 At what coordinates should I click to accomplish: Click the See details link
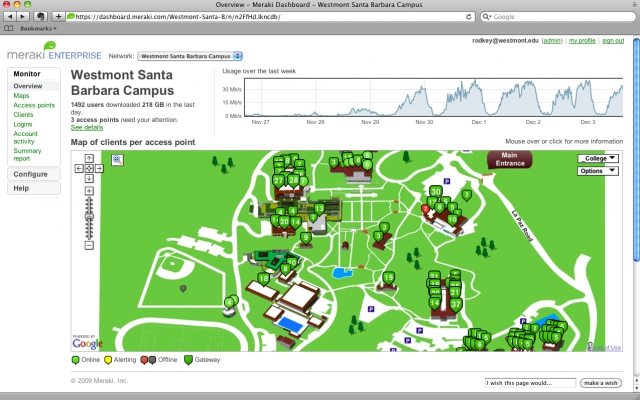tap(87, 127)
